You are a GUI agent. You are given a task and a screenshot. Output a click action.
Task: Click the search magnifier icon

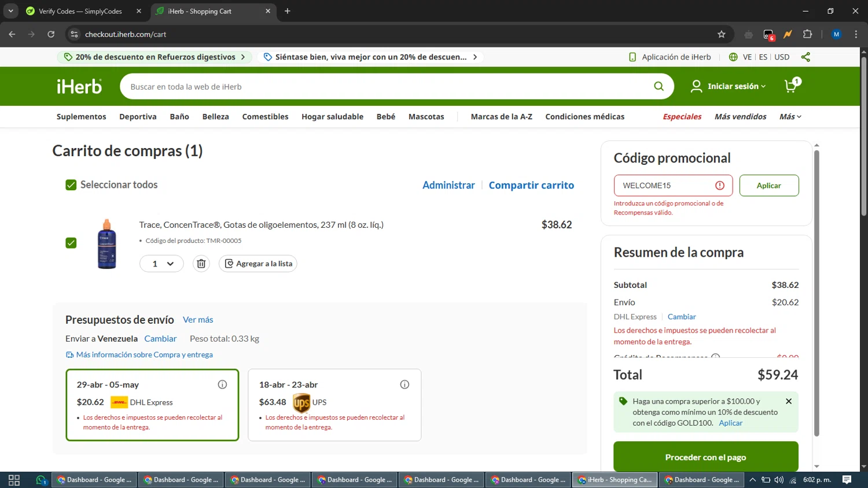pyautogui.click(x=659, y=86)
